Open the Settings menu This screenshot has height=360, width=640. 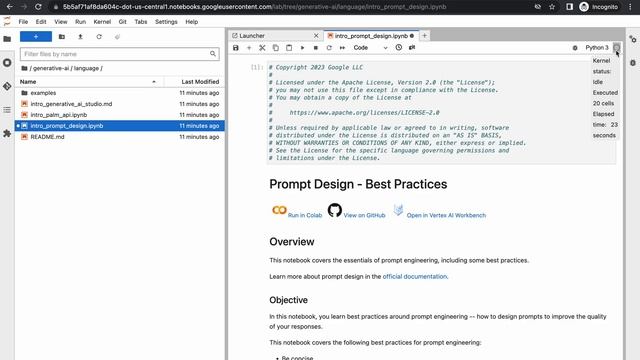pos(166,22)
